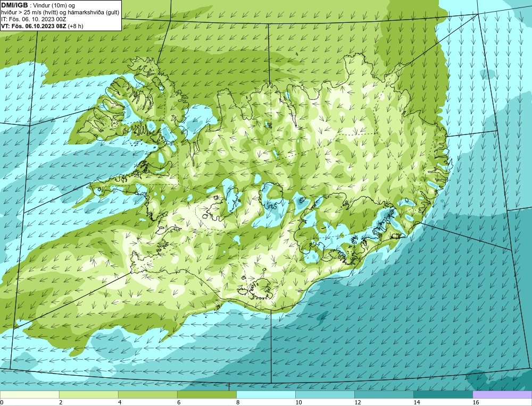
Task: Click the 8–10 m/s pale cyan legend swatch
Action: 265,394
